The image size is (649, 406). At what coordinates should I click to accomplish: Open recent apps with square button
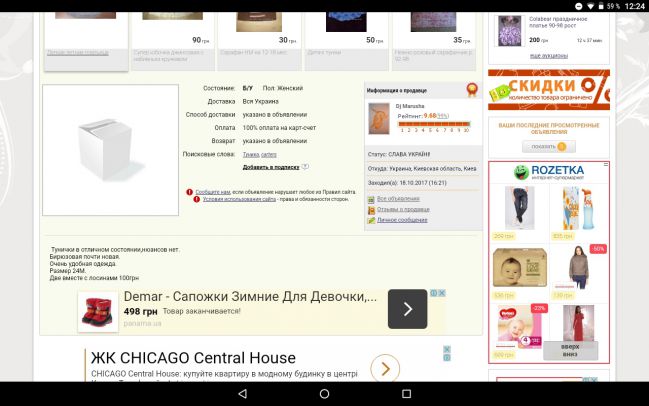point(406,393)
